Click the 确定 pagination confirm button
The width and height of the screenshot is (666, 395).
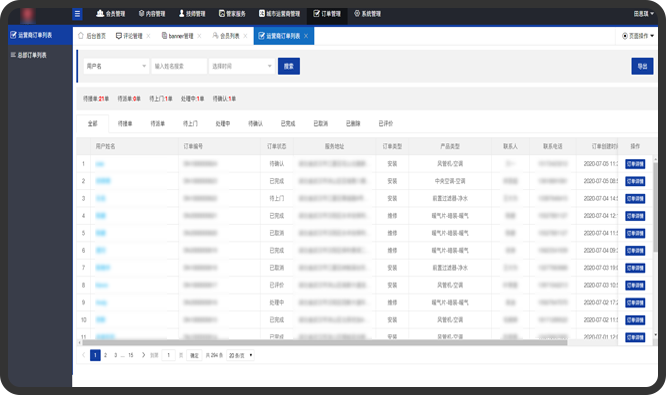(194, 356)
